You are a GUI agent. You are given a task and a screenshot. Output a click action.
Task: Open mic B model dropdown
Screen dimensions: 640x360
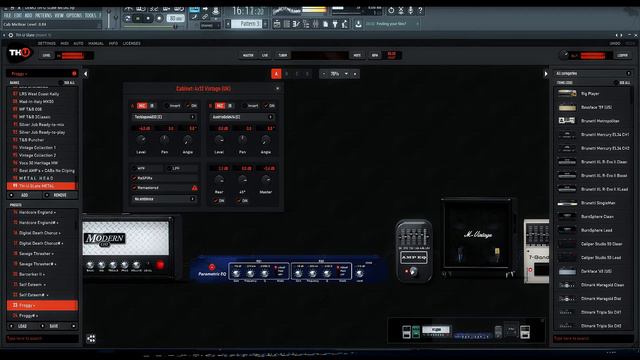242,117
